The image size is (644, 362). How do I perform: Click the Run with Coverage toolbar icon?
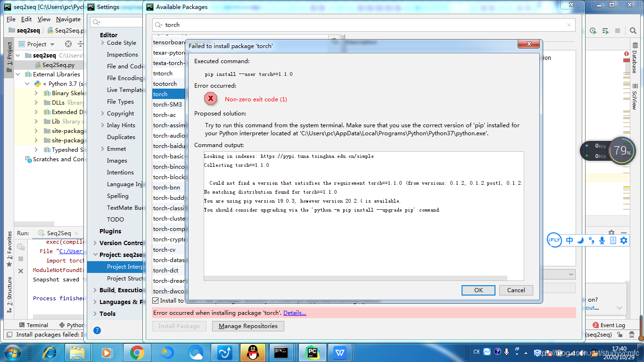coord(594,31)
